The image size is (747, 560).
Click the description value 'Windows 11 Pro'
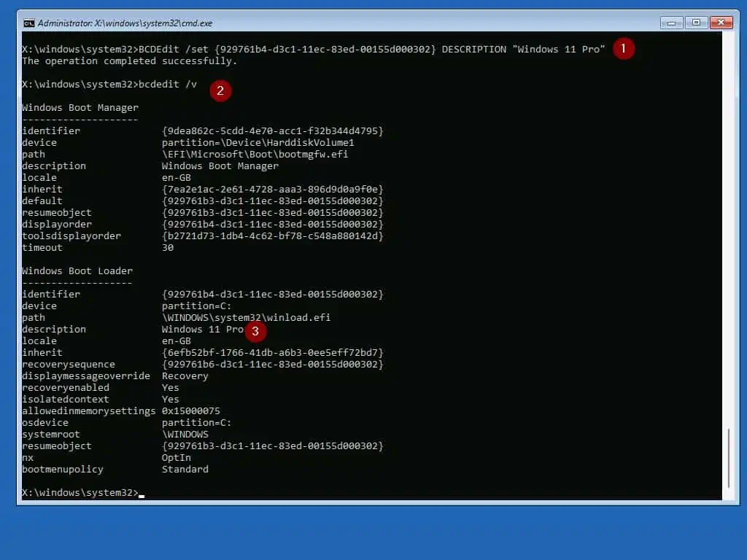tap(203, 330)
